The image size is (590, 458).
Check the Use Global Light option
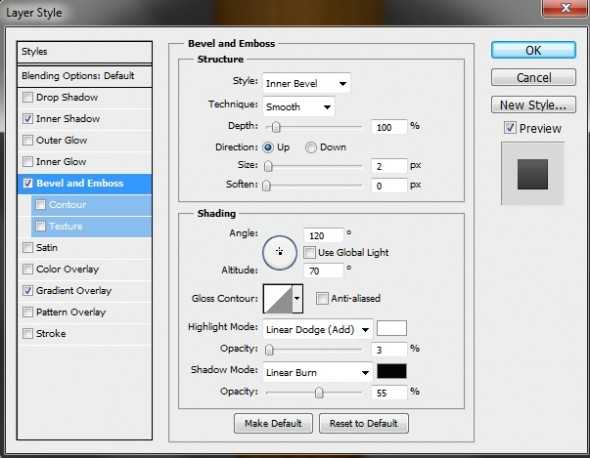(x=309, y=252)
